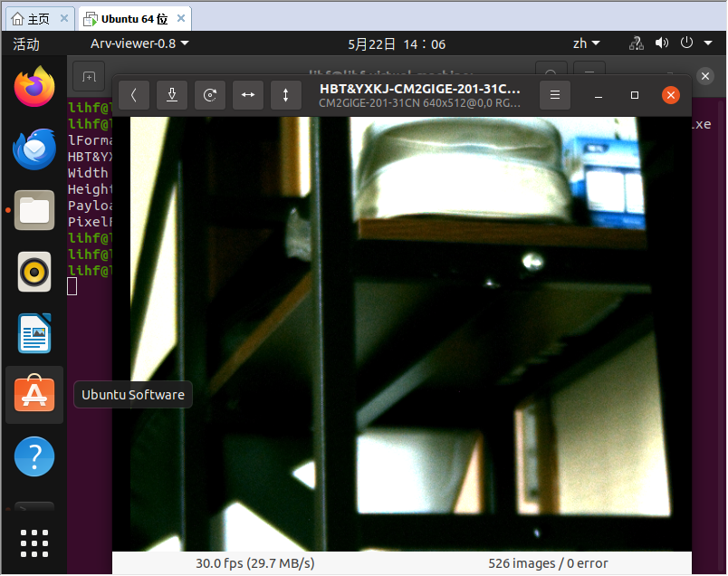This screenshot has width=728, height=576.
Task: Open the Arv-viewer hamburger menu
Action: (x=555, y=95)
